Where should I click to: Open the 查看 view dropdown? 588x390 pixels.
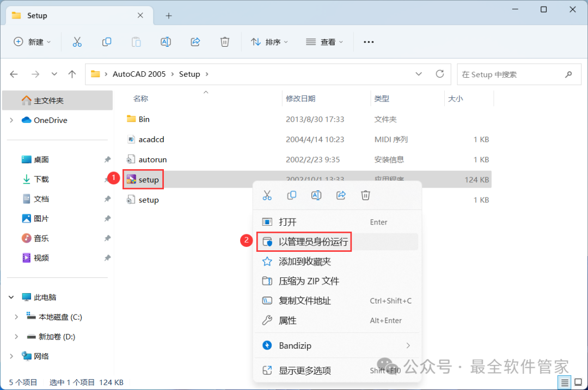[324, 42]
